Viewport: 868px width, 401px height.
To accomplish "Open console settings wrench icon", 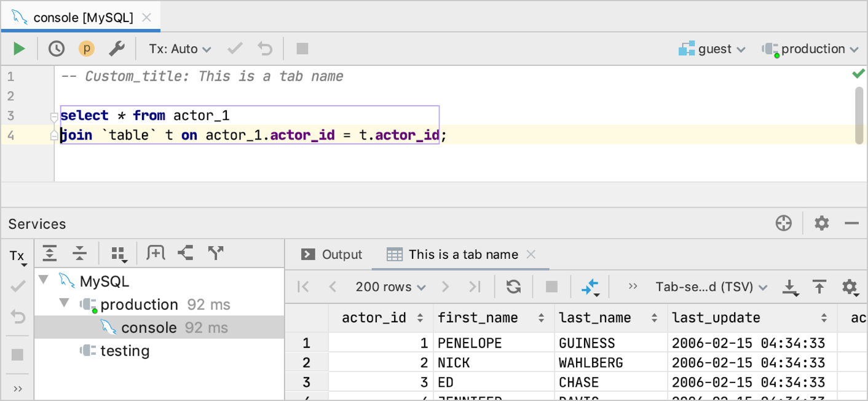I will (117, 49).
